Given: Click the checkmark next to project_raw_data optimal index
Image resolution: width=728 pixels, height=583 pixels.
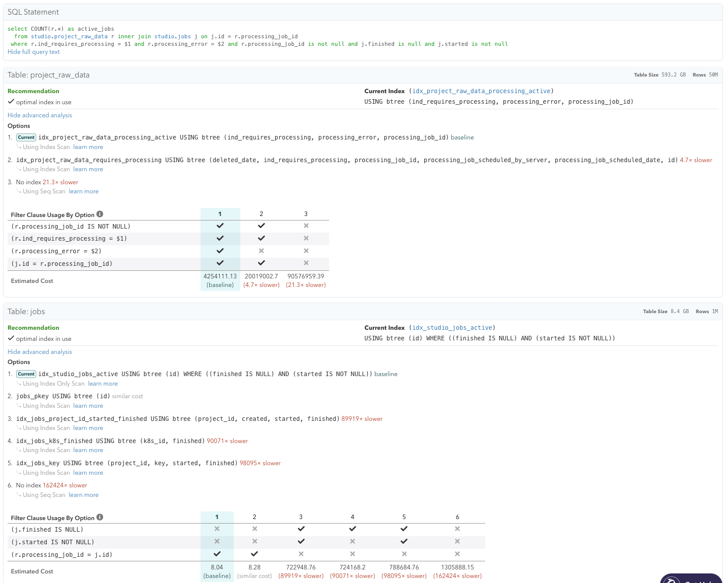Looking at the screenshot, I should (x=11, y=102).
